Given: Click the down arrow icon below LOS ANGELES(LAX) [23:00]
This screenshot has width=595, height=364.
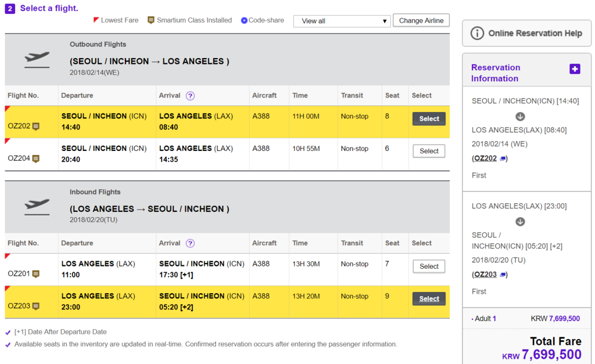Looking at the screenshot, I should coord(520,221).
